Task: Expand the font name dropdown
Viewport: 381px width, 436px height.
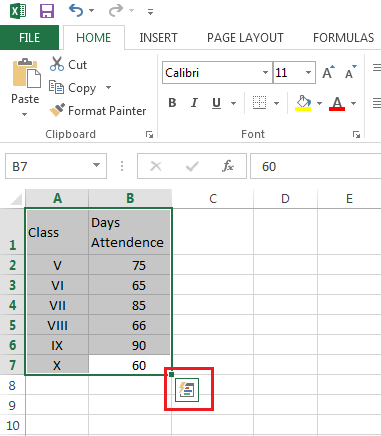Action: coord(266,72)
